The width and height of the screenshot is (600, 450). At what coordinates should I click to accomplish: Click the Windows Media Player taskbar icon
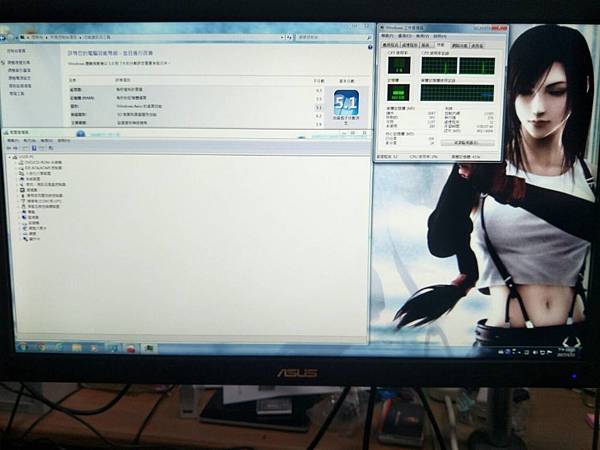tap(94, 348)
